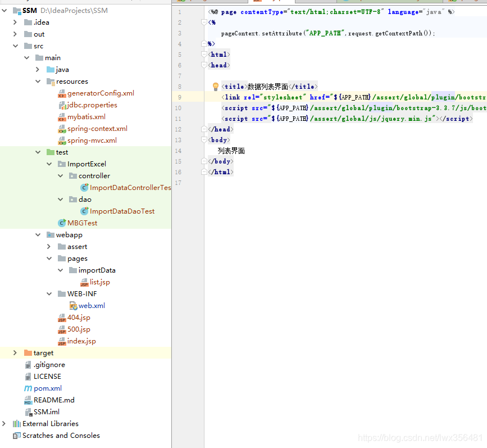The image size is (487, 448).
Task: Collapse the webapp folder
Action: [38, 235]
